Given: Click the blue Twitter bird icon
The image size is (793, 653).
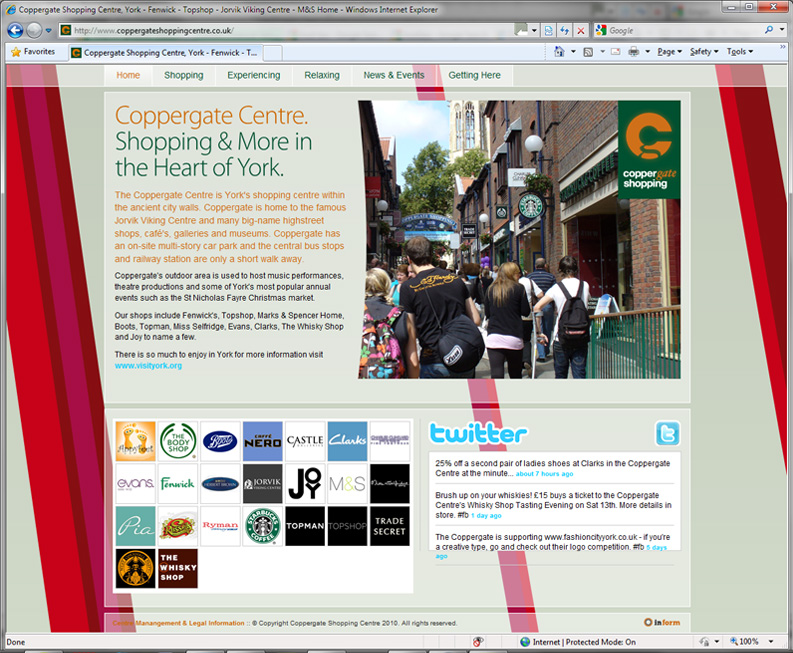Looking at the screenshot, I should (668, 433).
